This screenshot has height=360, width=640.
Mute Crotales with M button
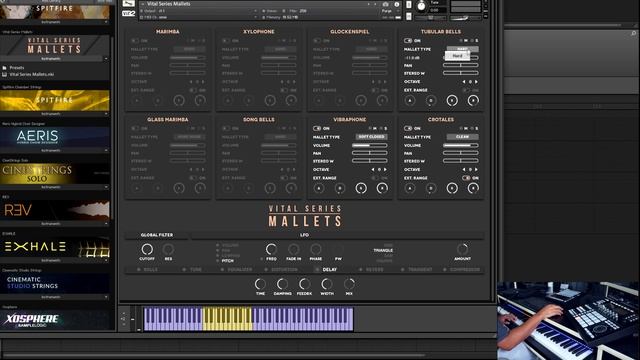[x=466, y=129]
